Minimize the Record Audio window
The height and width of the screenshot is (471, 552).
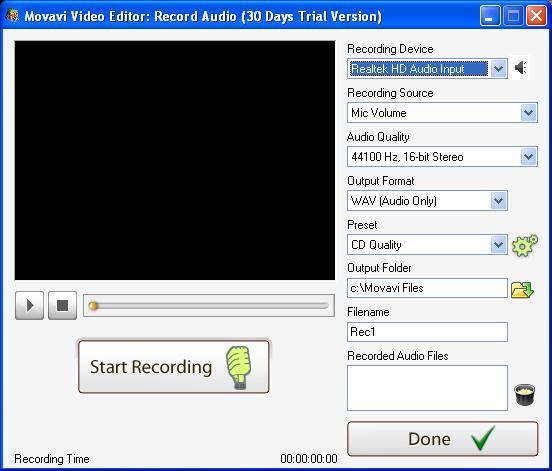click(x=490, y=16)
